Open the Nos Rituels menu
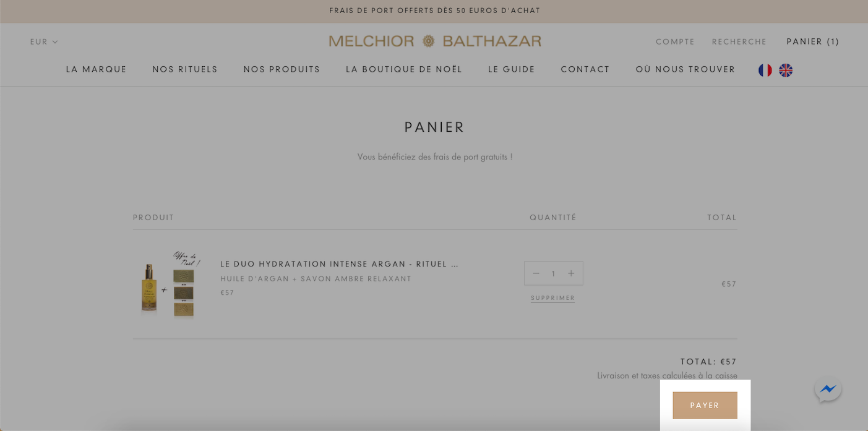This screenshot has height=431, width=868. coord(185,69)
